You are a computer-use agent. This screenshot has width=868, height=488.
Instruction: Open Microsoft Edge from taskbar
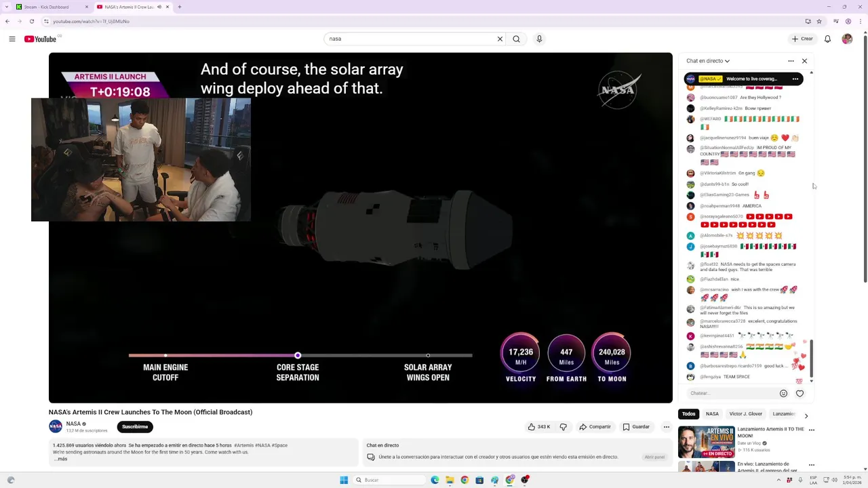435,480
